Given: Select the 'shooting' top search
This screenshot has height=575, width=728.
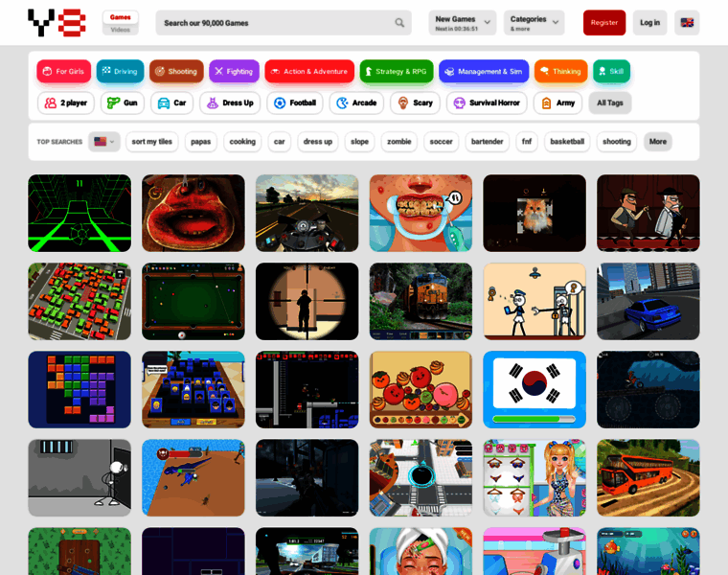Looking at the screenshot, I should click(617, 142).
